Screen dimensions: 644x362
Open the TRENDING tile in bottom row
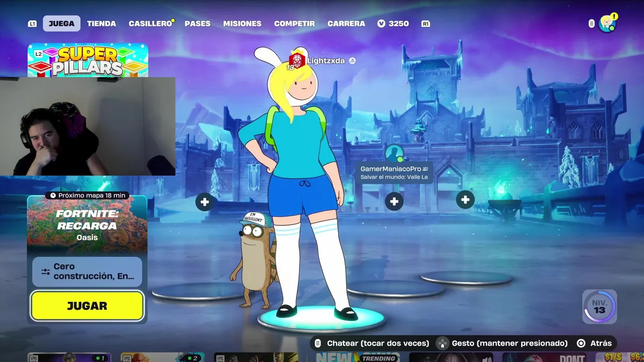click(x=357, y=357)
